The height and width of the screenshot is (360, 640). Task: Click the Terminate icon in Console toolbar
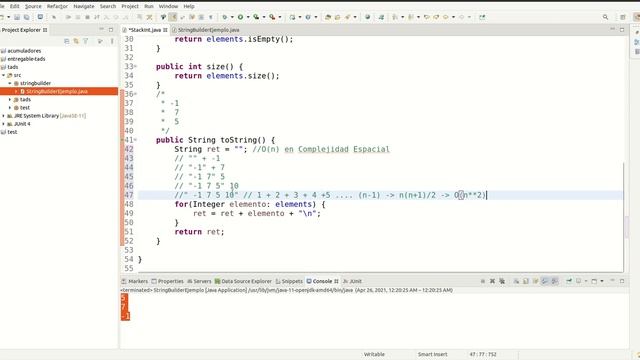click(x=483, y=281)
